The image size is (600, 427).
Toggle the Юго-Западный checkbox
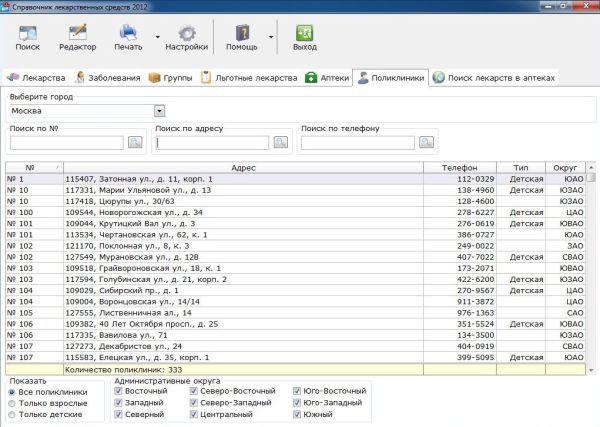click(x=297, y=403)
